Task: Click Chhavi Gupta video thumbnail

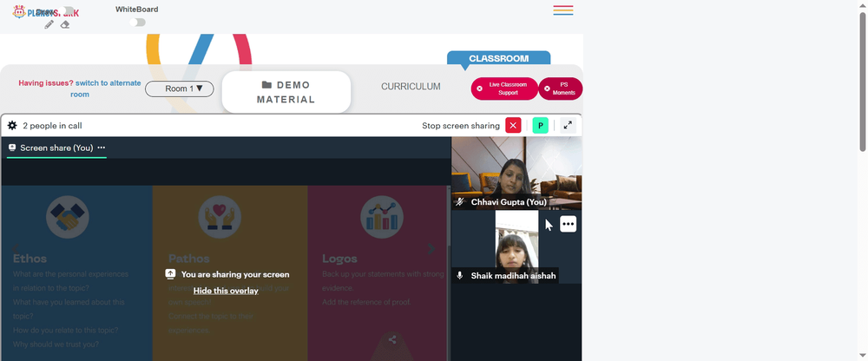Action: click(516, 174)
